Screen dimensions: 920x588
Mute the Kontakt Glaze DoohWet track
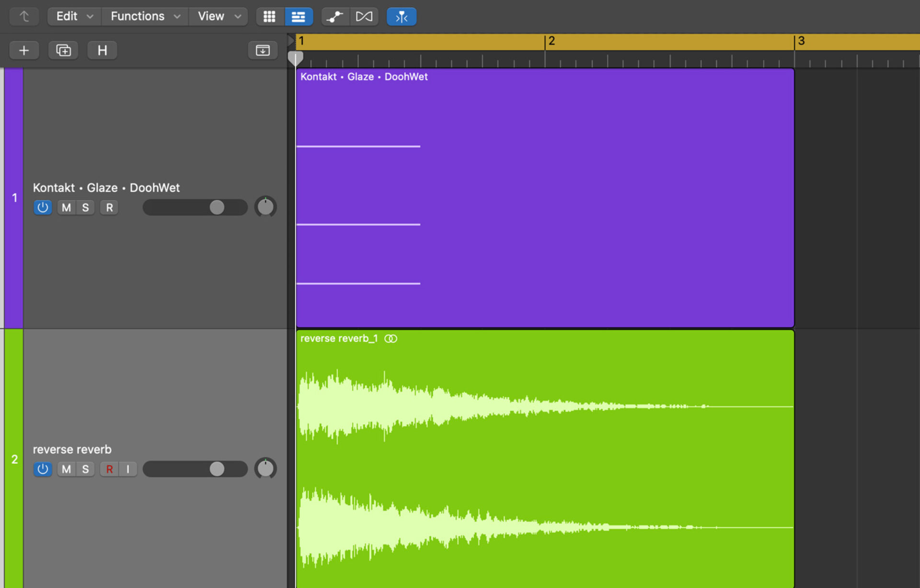[x=66, y=207]
